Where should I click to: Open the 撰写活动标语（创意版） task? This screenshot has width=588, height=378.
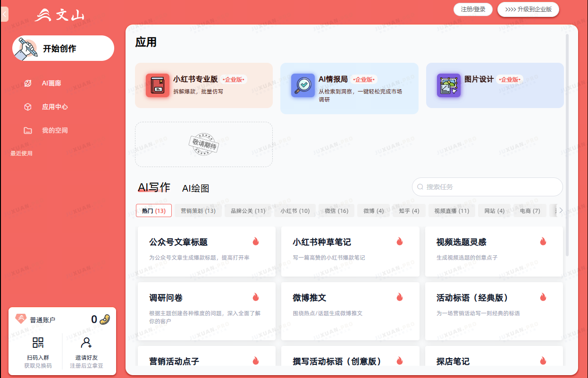(350, 356)
